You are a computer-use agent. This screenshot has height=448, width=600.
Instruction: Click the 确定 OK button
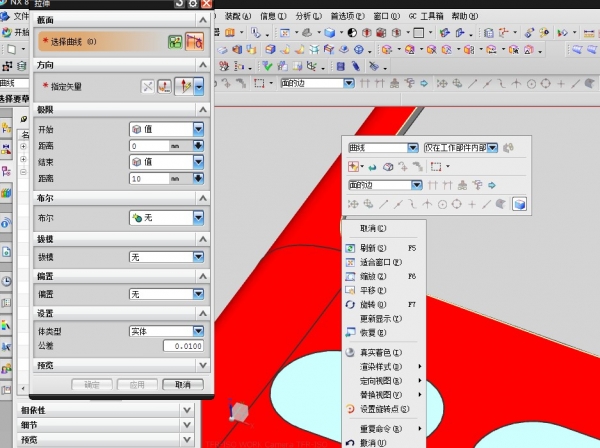pos(92,384)
